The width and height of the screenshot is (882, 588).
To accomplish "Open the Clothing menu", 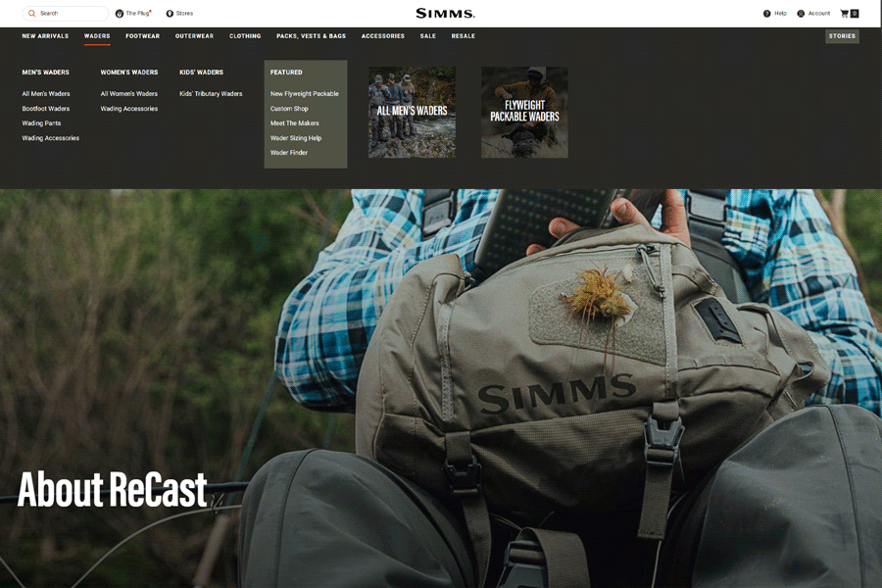I will click(x=245, y=36).
